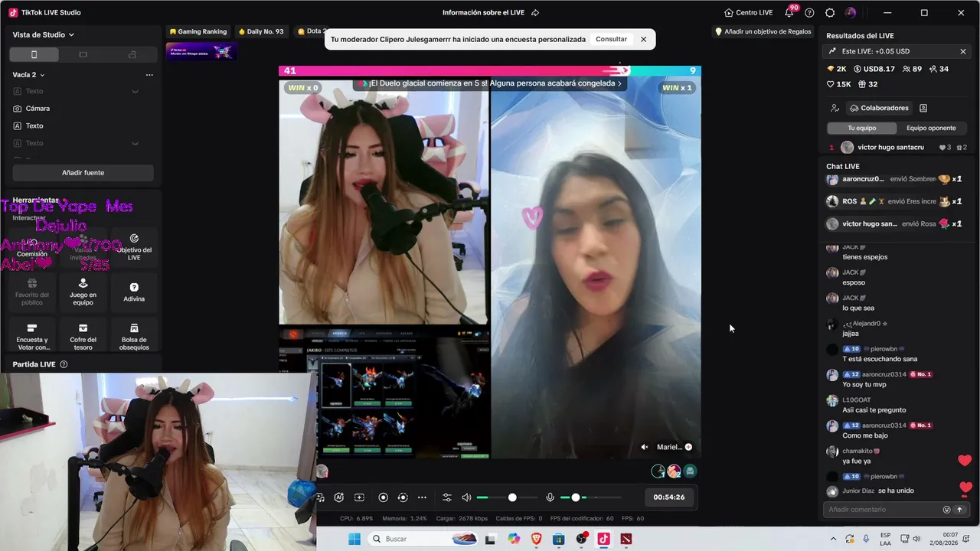Screen dimensions: 980x551
Task: Open the emoji picker in comment box
Action: tap(947, 510)
